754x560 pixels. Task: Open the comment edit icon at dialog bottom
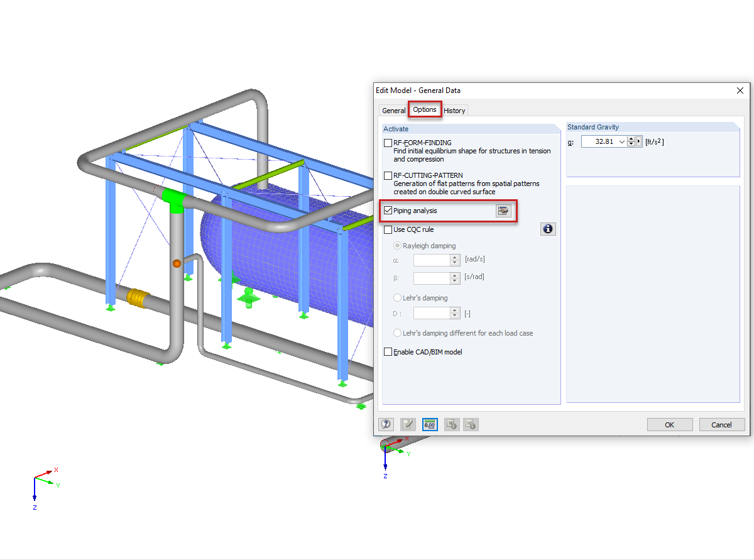tap(407, 424)
